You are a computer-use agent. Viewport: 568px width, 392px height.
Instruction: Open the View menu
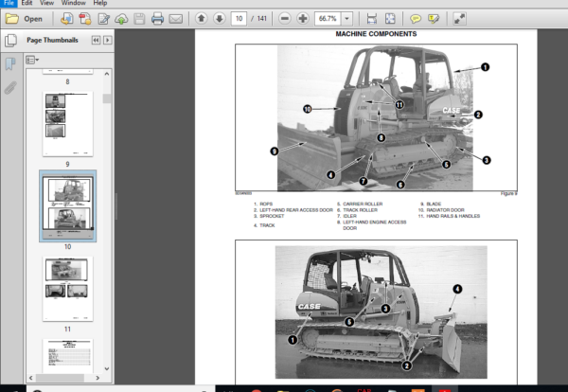[x=46, y=3]
